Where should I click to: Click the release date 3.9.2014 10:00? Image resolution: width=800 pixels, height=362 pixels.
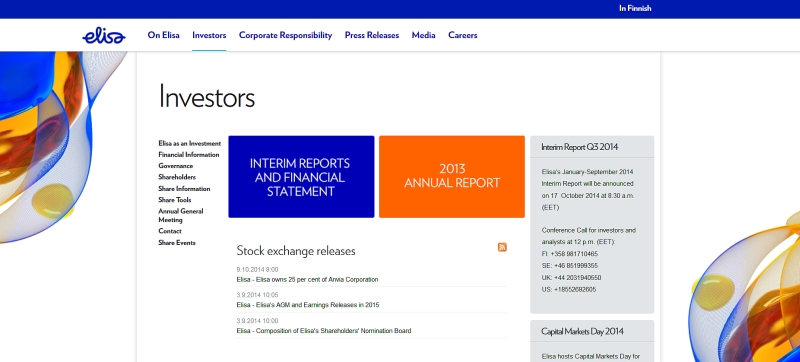257,321
